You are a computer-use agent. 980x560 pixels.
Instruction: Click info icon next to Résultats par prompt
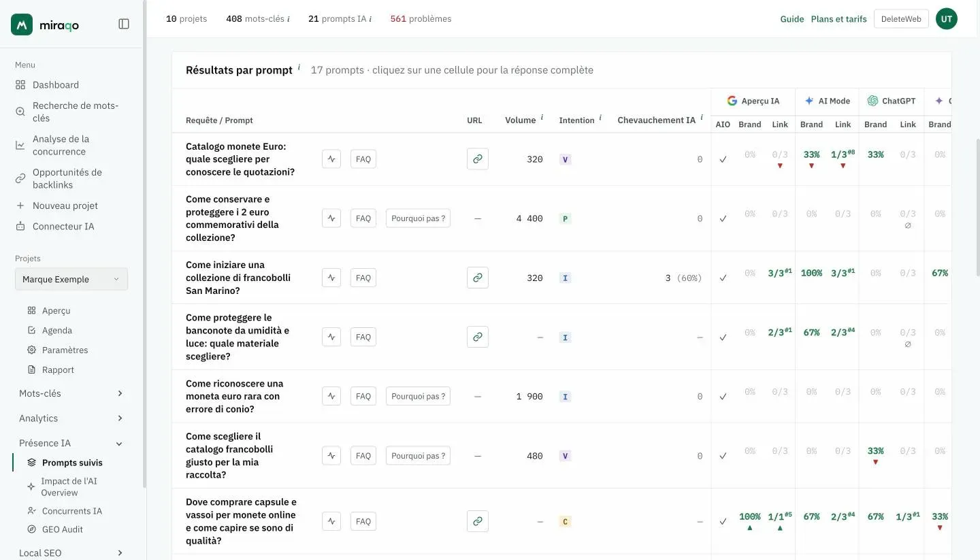(299, 67)
